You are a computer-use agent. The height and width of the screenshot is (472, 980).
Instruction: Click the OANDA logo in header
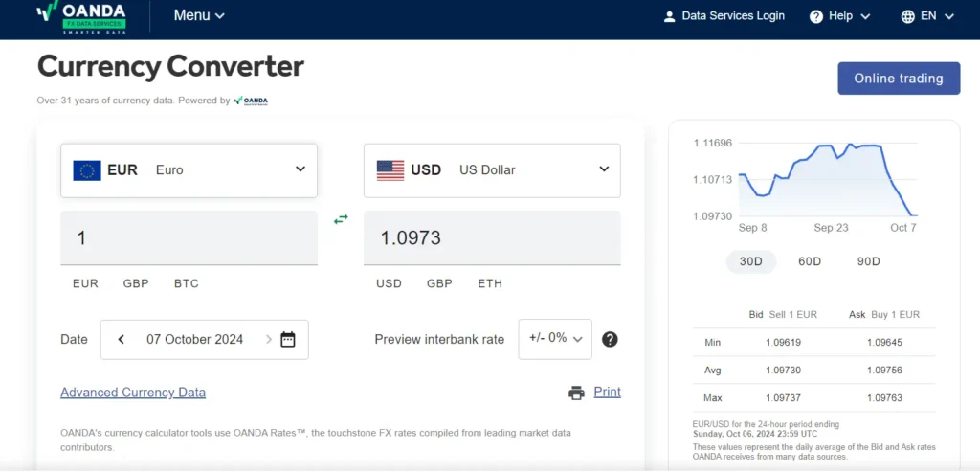click(x=82, y=16)
